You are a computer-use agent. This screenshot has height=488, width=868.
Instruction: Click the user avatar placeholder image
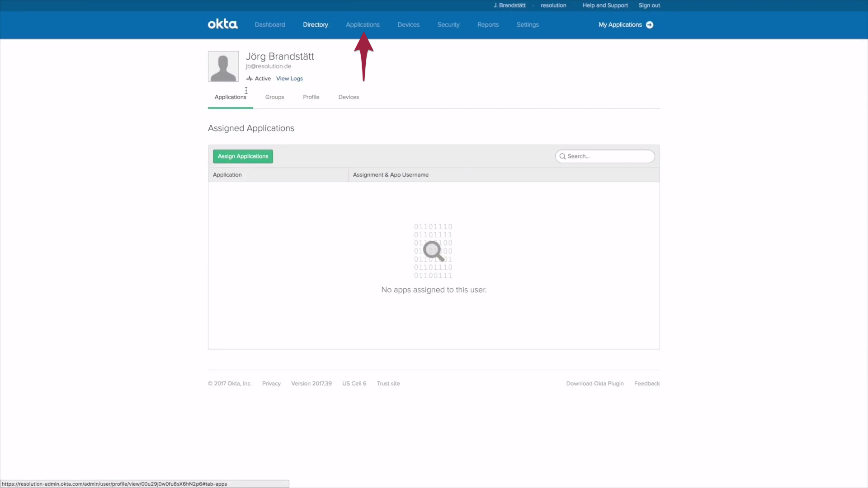pyautogui.click(x=223, y=66)
